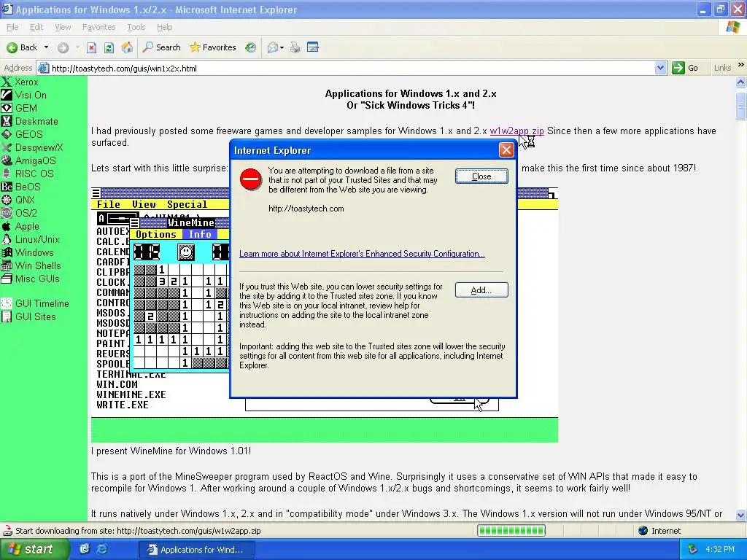Image resolution: width=747 pixels, height=560 pixels.
Task: Click the download progress bar in the status bar
Action: coord(511,531)
